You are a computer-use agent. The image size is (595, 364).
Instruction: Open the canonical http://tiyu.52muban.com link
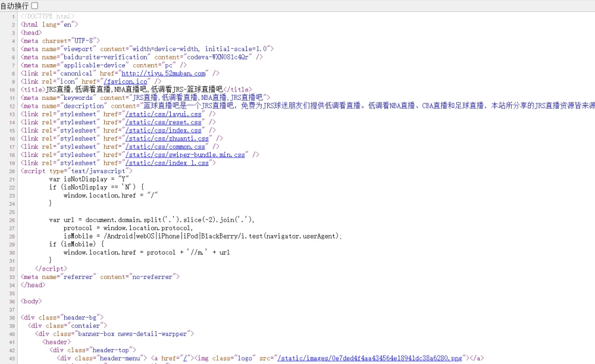tap(164, 73)
